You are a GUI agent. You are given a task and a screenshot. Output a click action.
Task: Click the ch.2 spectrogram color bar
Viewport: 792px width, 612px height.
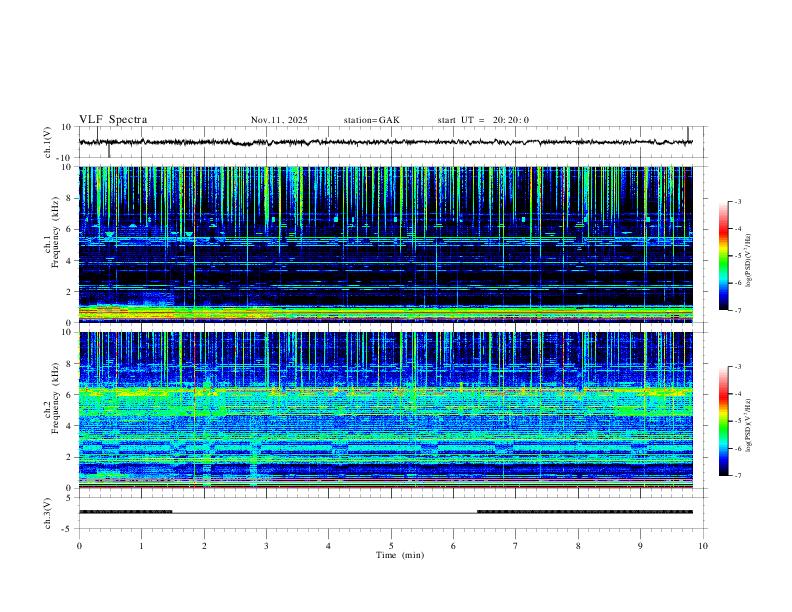(x=723, y=421)
